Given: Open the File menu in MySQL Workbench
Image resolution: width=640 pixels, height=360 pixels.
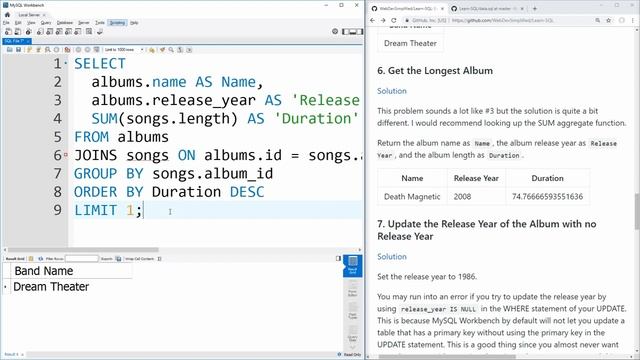Looking at the screenshot, I should [6, 23].
